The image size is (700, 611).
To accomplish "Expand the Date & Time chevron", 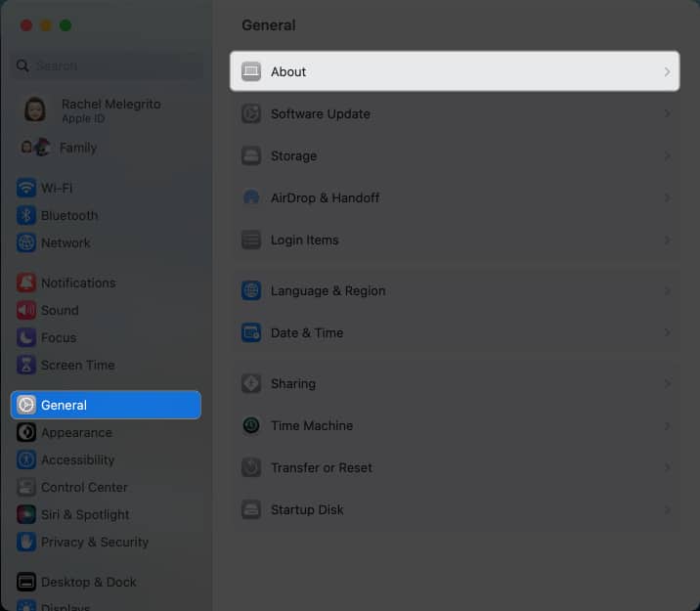I will (667, 333).
